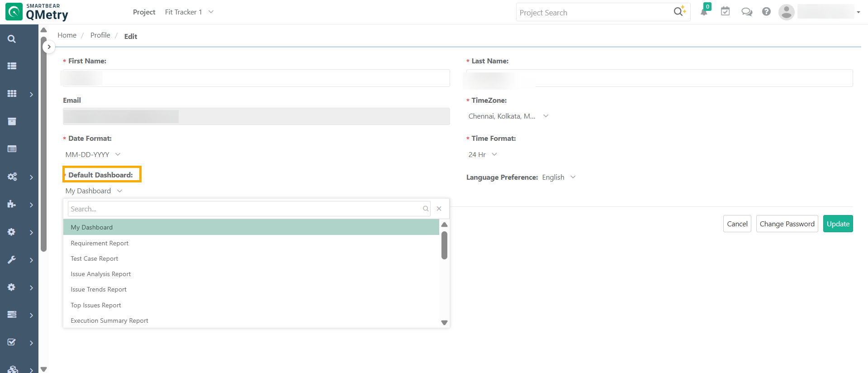868x373 pixels.
Task: Collapse the My Dashboard default dashboard dropdown
Action: click(94, 191)
